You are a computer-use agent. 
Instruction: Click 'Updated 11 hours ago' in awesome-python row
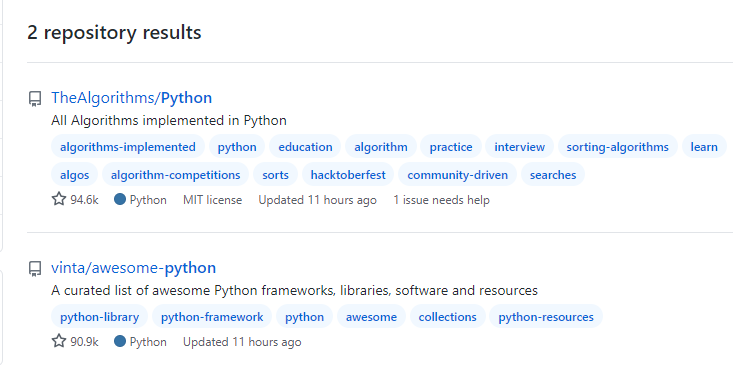pos(242,342)
